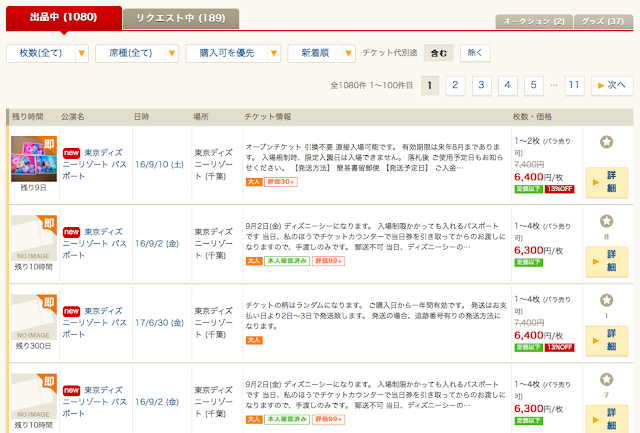Click 公演名 column header
Screen dimensions: 640x433
coord(73,117)
